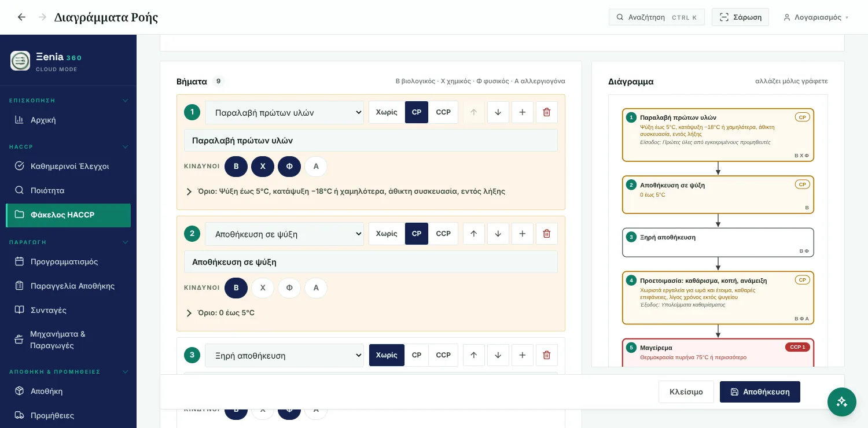Viewport: 868px width, 428px height.
Task: Collapse the ΕΠΙΣΚΟΠΗΣΗ sidebar group
Action: (68, 101)
